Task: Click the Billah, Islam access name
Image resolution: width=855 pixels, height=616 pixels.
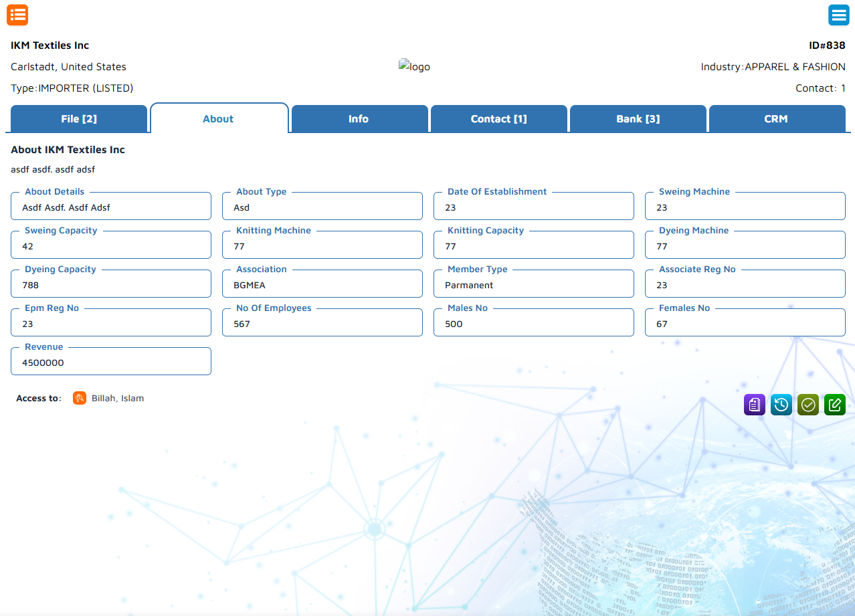Action: coord(118,398)
